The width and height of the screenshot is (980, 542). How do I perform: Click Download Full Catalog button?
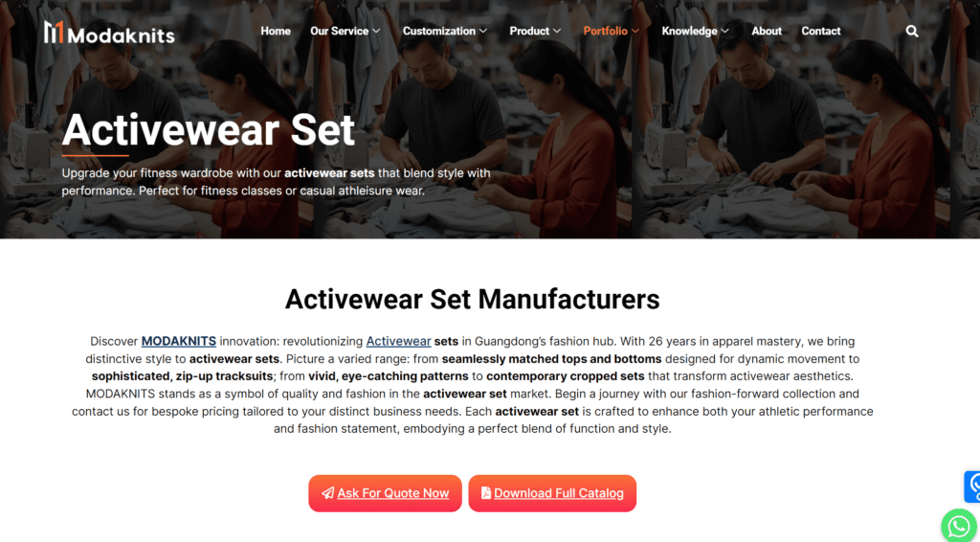click(x=552, y=493)
